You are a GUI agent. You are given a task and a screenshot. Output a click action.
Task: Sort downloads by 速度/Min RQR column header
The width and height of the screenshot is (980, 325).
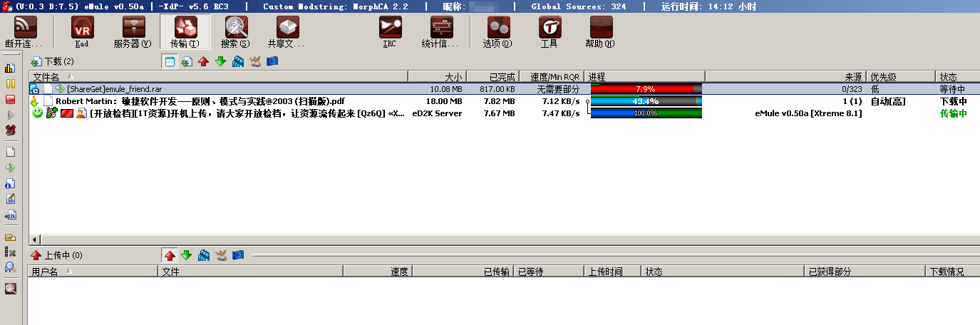(552, 76)
